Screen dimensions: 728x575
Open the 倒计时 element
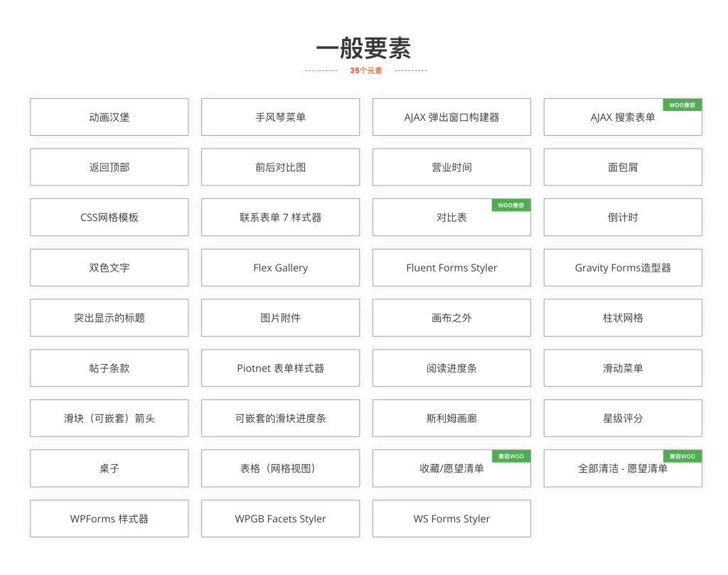tap(623, 217)
